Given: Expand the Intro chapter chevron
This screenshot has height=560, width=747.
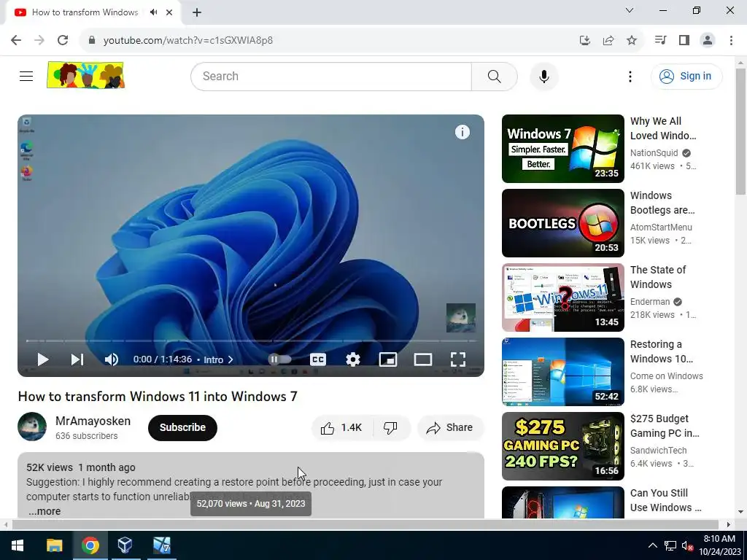Looking at the screenshot, I should point(231,359).
